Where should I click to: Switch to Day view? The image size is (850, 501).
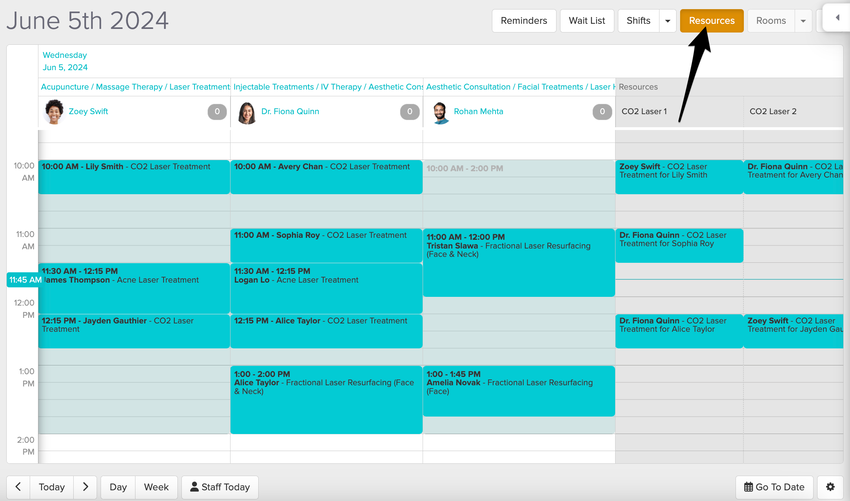click(x=118, y=487)
